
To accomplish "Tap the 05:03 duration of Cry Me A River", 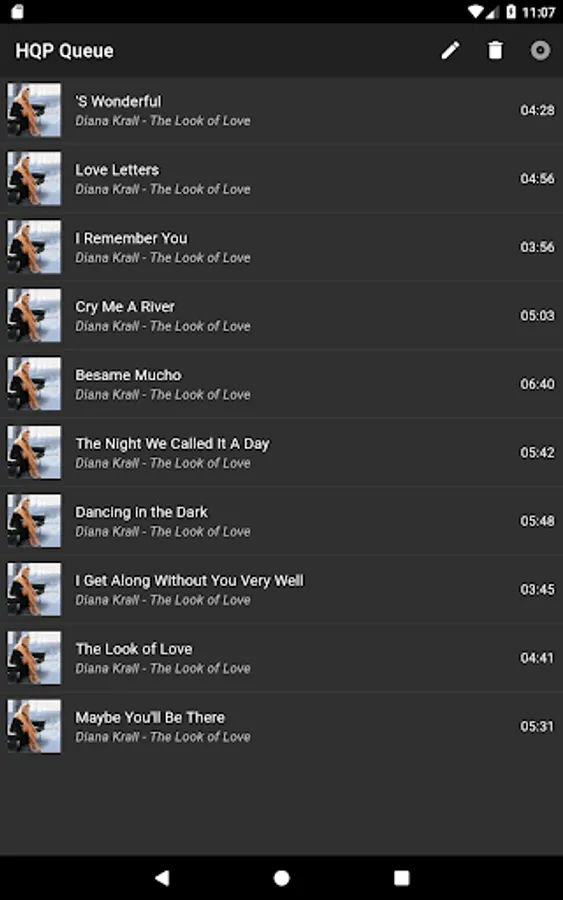I will tap(537, 316).
